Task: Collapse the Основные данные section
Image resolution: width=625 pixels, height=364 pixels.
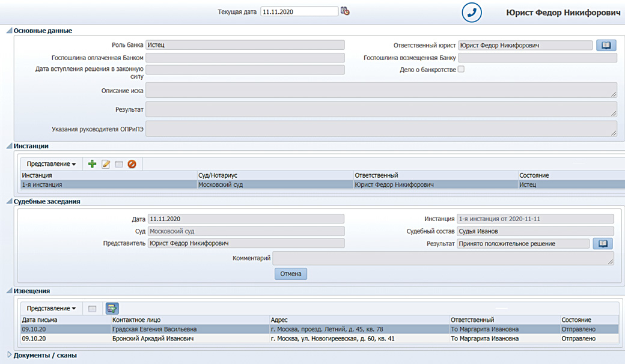Action: click(x=8, y=31)
